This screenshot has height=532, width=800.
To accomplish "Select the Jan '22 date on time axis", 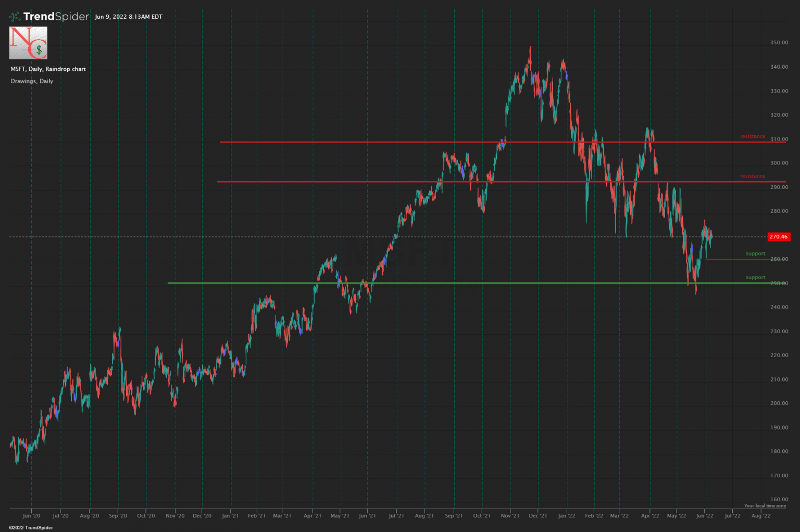I will coord(566,516).
